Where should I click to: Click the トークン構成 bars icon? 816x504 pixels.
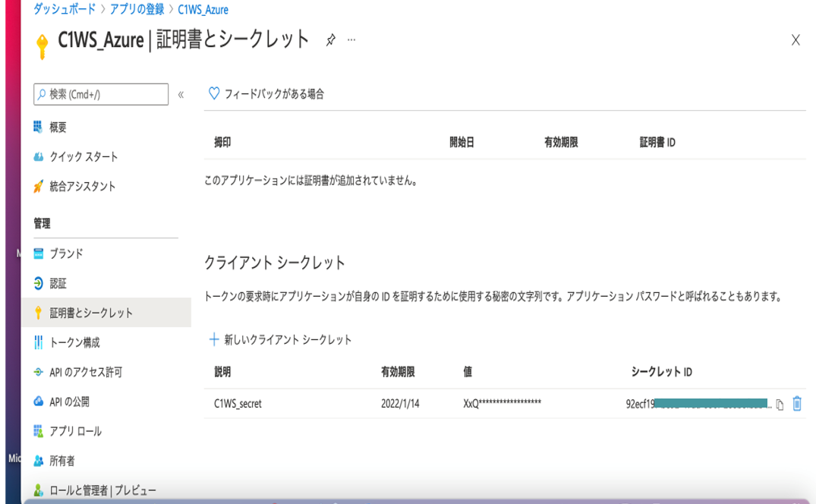point(38,342)
